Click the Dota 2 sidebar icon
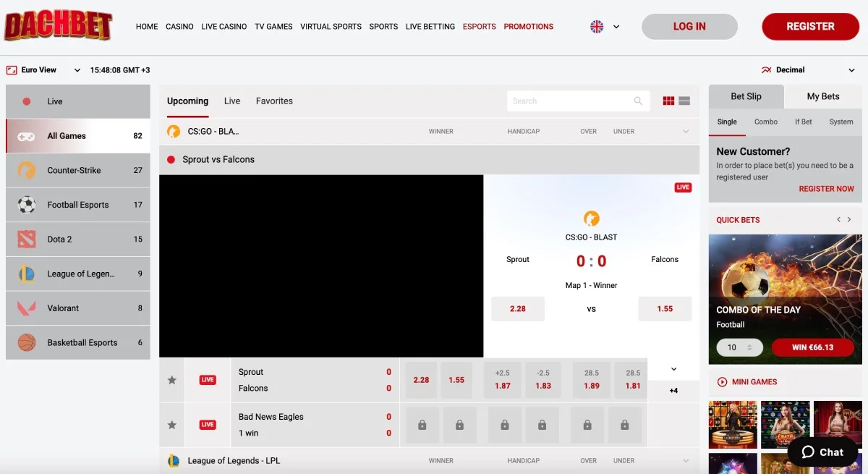This screenshot has width=868, height=474. coord(27,239)
